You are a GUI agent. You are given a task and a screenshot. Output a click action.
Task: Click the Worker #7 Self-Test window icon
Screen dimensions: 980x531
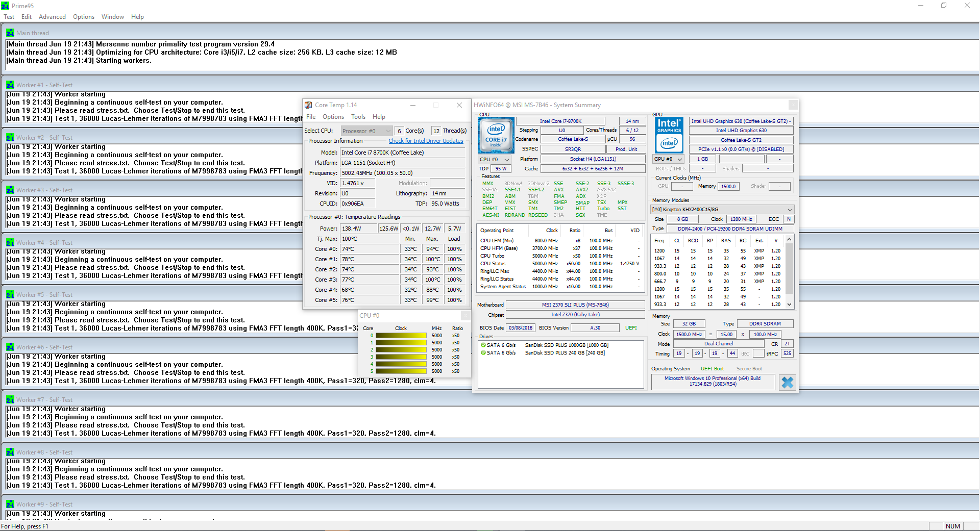click(10, 399)
